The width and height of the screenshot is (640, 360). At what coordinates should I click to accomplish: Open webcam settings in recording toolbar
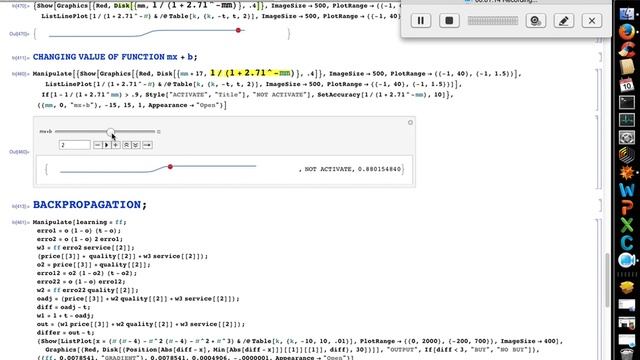[536, 20]
